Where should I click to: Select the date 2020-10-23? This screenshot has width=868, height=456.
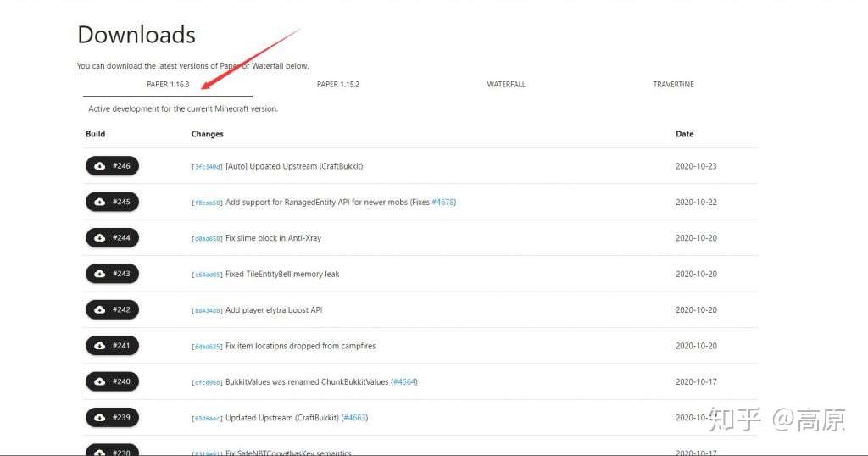coord(696,166)
